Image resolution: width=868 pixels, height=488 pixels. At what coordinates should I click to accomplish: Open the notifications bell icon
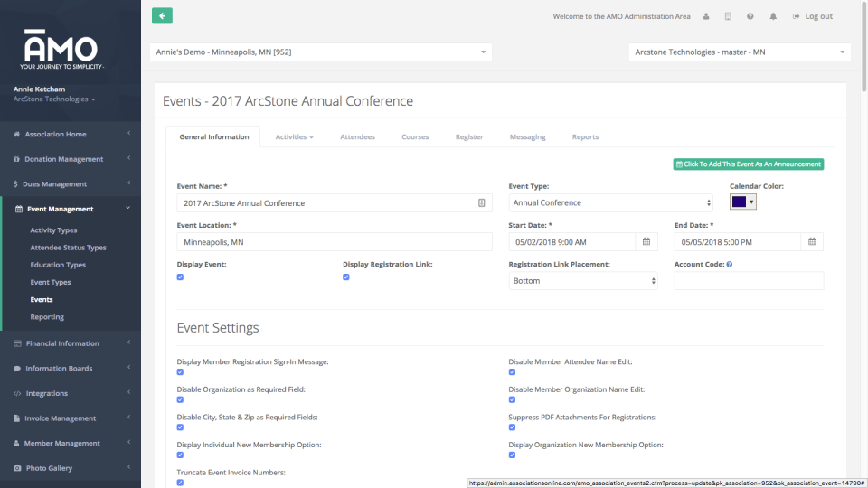[x=773, y=16]
